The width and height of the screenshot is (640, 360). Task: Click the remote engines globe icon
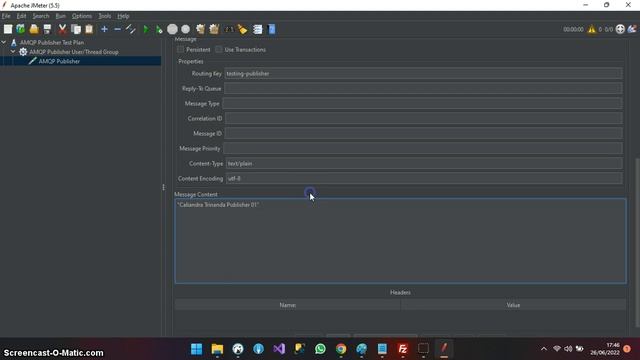[620, 29]
